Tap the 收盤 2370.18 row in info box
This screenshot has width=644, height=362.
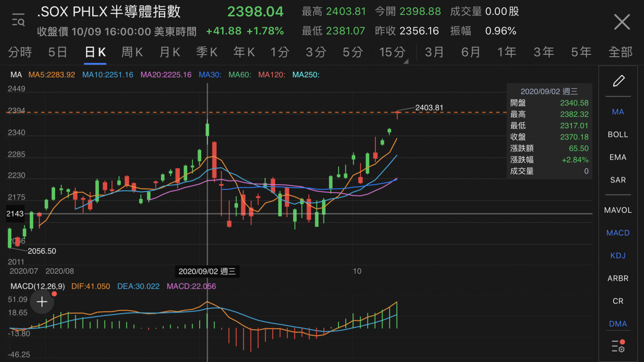[x=549, y=137]
